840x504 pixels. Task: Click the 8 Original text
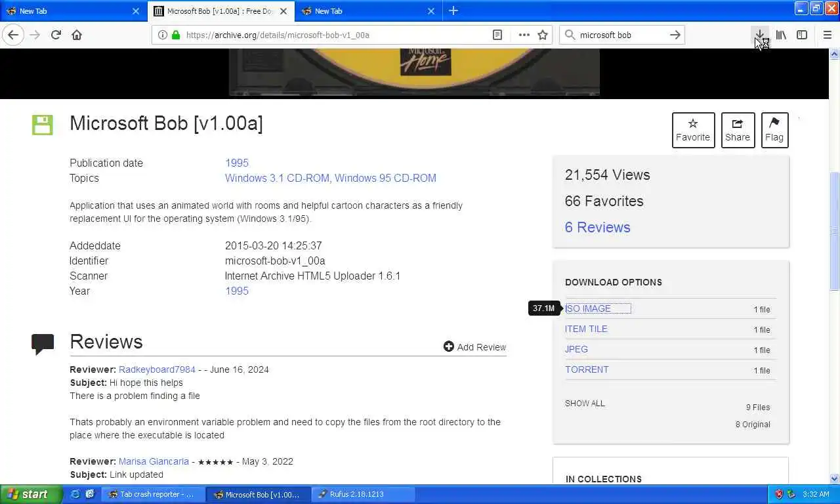pos(753,424)
